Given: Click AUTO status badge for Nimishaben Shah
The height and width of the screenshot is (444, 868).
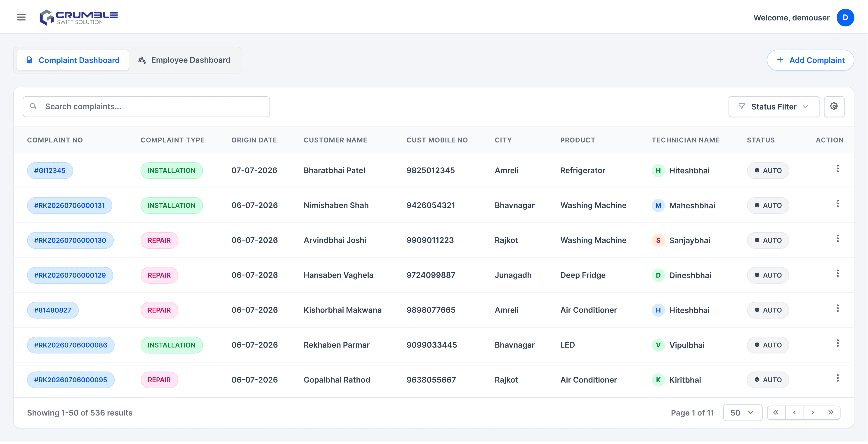Looking at the screenshot, I should (x=768, y=205).
